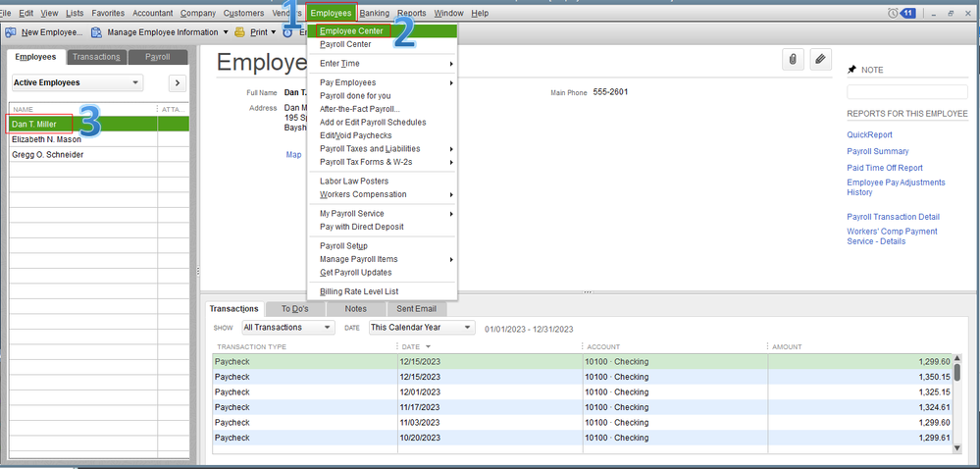Open the Payroll Summary report link
The image size is (980, 469).
click(x=878, y=151)
